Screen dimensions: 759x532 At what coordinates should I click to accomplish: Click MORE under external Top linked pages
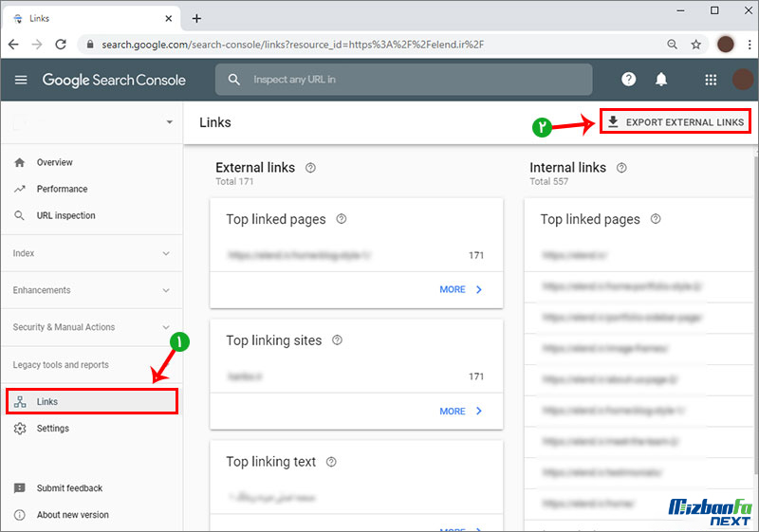click(460, 289)
